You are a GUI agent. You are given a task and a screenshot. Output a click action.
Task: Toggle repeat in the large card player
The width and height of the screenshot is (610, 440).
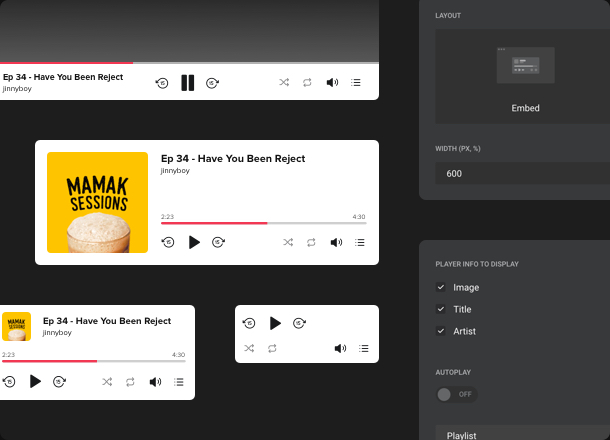[311, 242]
